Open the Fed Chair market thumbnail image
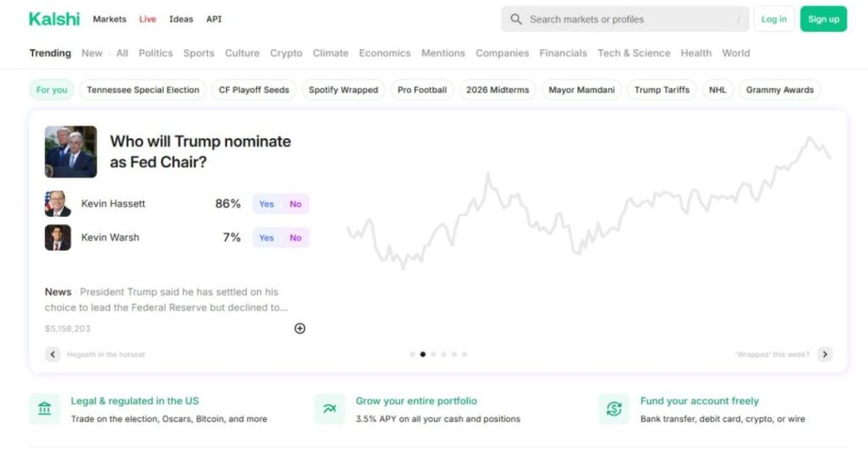Screen dimensions: 868x453 pyautogui.click(x=70, y=152)
